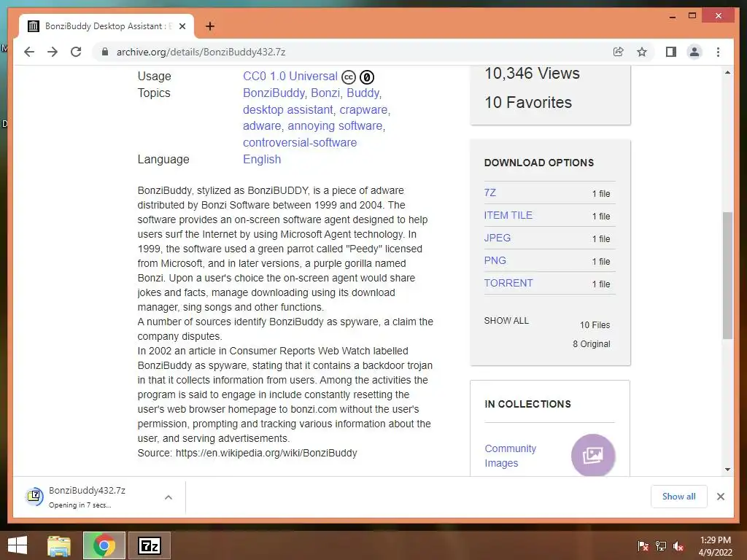The image size is (747, 560).
Task: Click the page scrollbar down arrow
Action: point(727,470)
